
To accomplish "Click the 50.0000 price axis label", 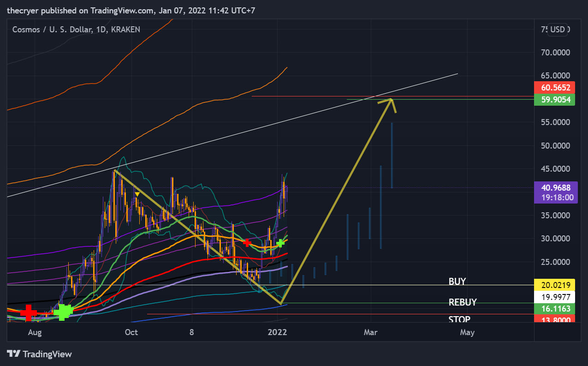I will (555, 146).
